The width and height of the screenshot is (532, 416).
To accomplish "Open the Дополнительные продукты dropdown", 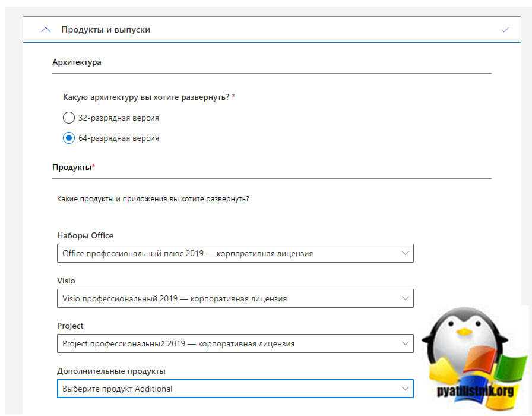I will [x=235, y=389].
